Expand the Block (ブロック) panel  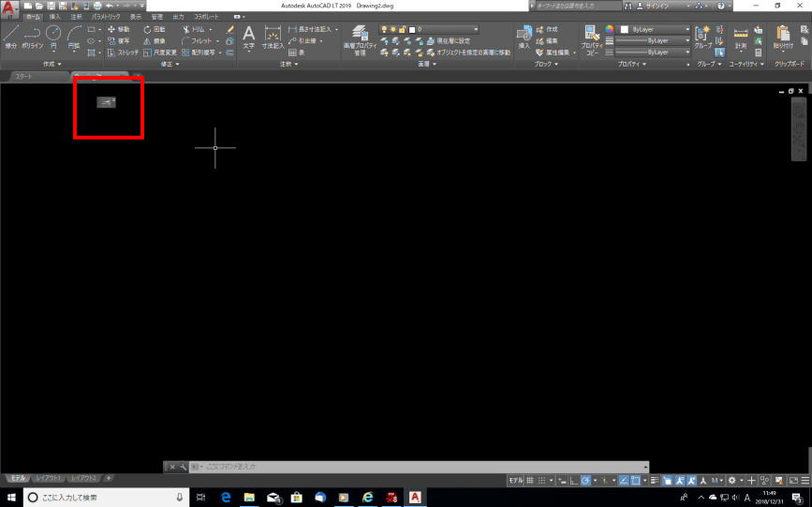[x=546, y=64]
